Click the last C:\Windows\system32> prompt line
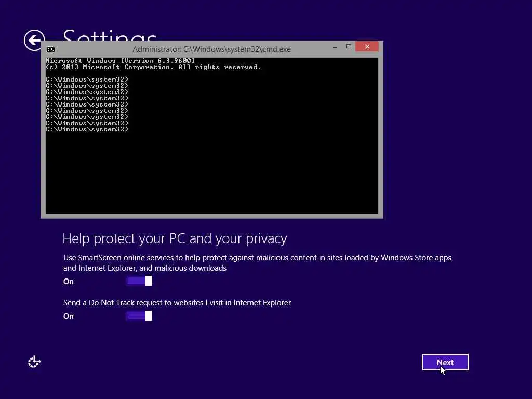 (87, 129)
